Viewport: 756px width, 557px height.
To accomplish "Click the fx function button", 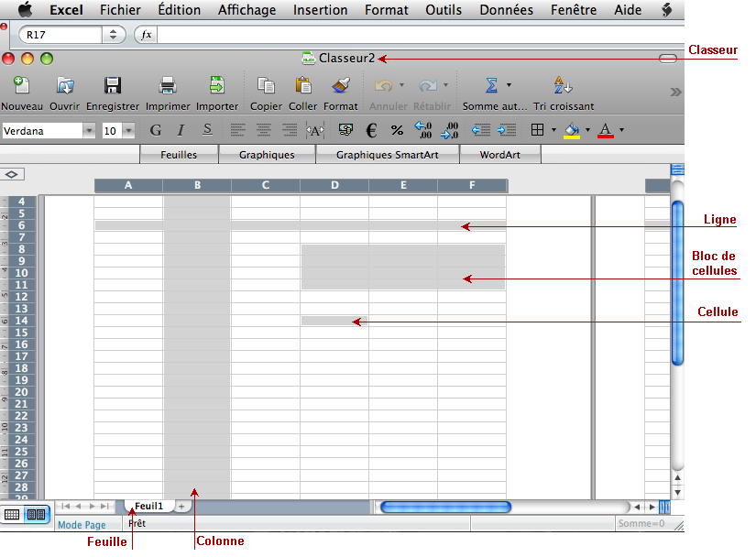I will [146, 35].
